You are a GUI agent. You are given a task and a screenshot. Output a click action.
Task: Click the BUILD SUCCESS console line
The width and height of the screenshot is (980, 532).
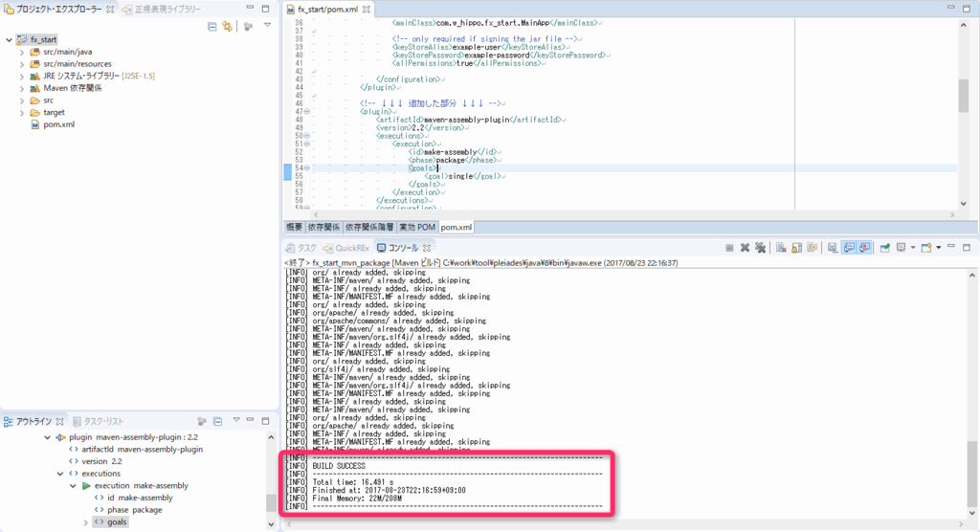pos(339,466)
